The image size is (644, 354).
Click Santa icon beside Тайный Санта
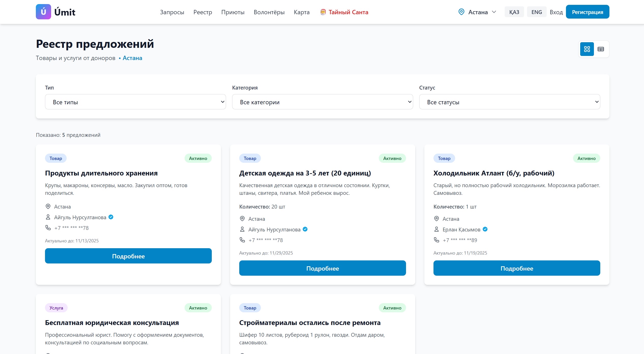323,12
